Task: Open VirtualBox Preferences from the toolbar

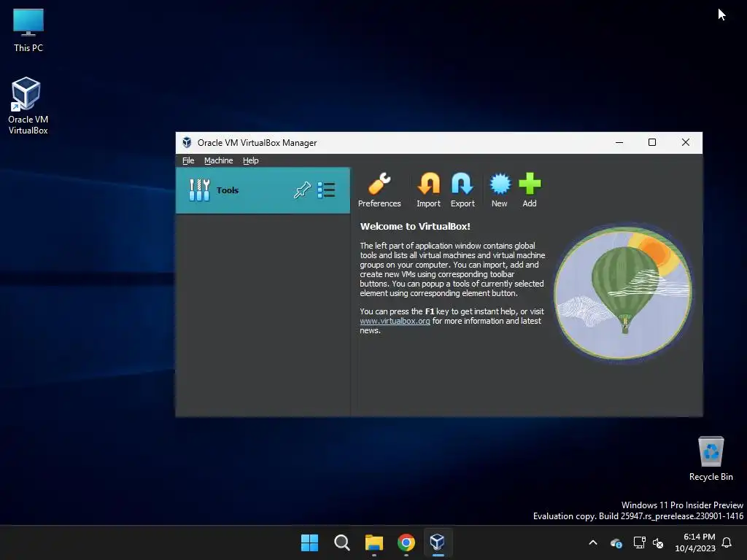Action: 379,190
